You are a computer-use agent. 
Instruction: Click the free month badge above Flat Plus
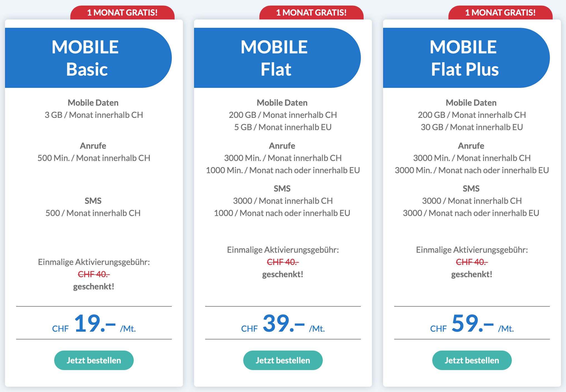tap(500, 13)
